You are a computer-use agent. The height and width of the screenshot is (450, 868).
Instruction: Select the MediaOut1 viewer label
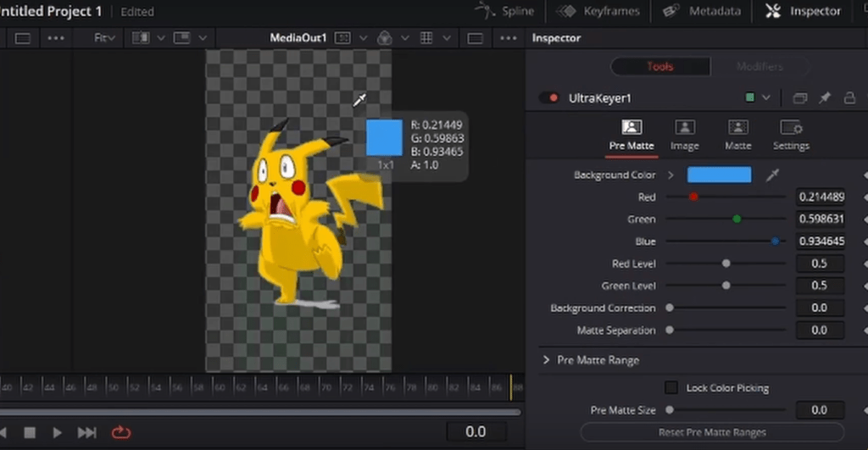click(x=298, y=37)
